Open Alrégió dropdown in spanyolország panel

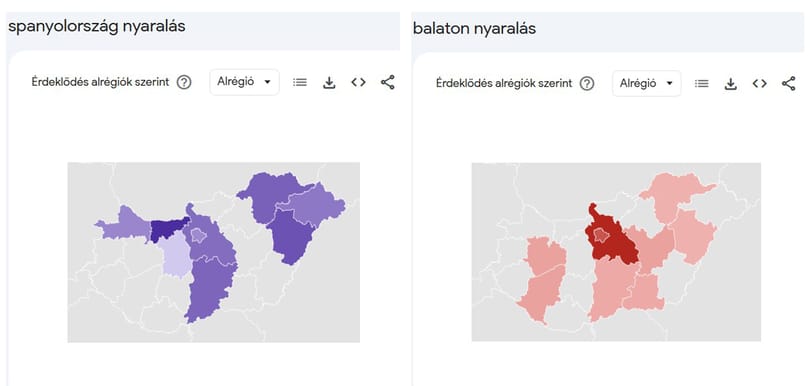pos(244,82)
